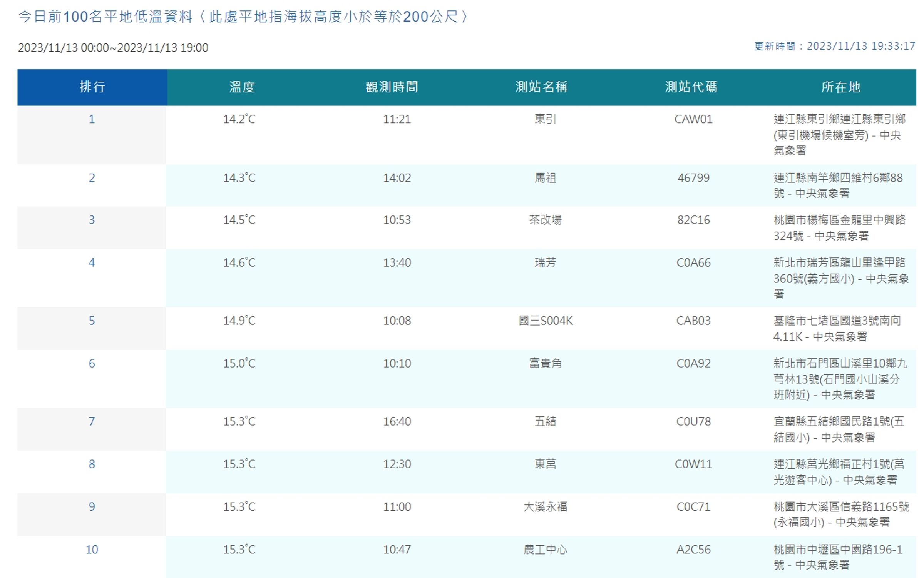Select station name 馬祖
This screenshot has height=578, width=924.
(546, 178)
